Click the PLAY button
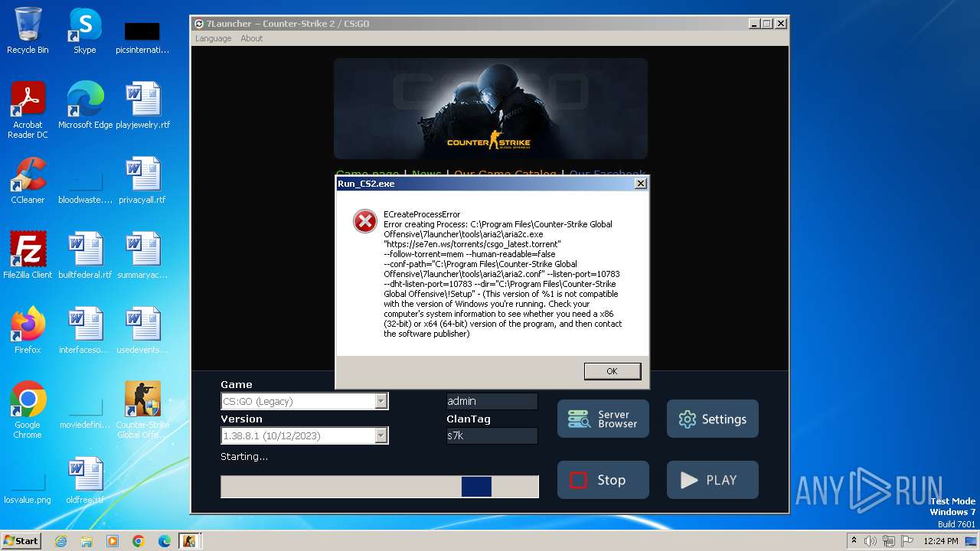 713,480
